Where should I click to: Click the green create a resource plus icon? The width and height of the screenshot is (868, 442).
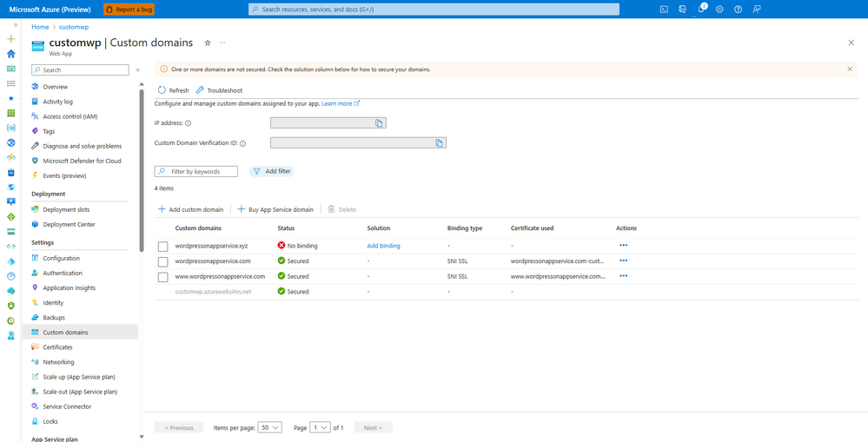(x=11, y=39)
